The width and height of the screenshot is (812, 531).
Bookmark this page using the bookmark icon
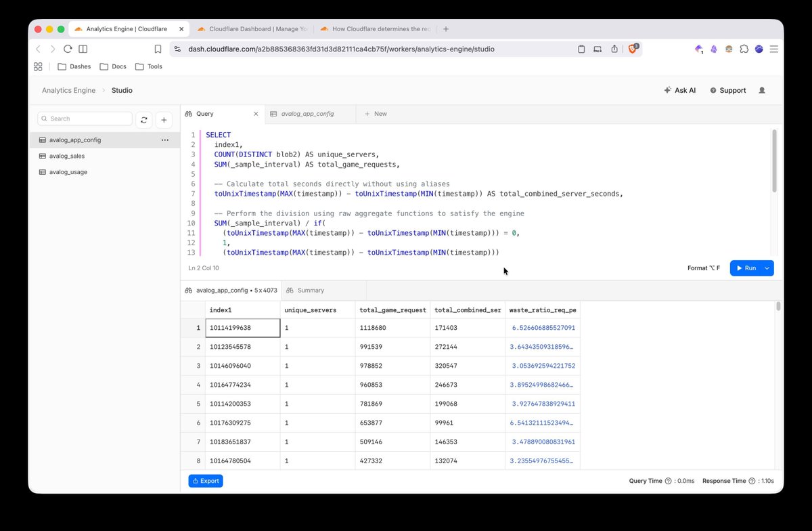(x=158, y=49)
